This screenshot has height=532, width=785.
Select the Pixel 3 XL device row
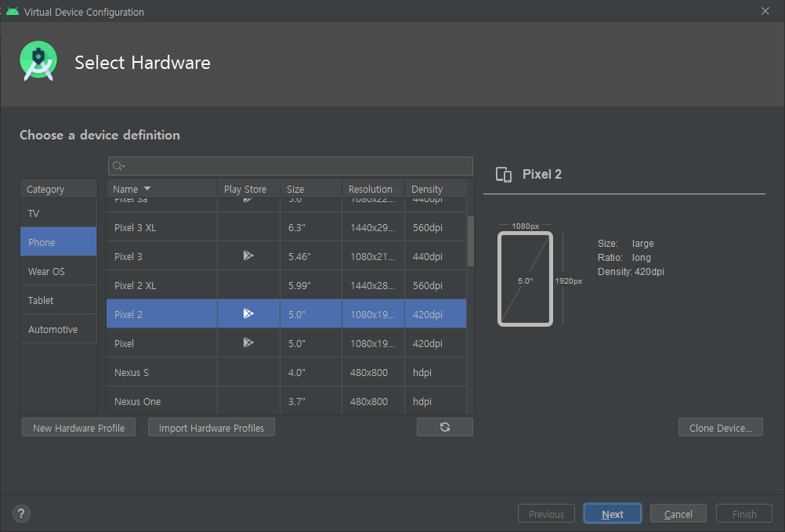click(x=287, y=227)
